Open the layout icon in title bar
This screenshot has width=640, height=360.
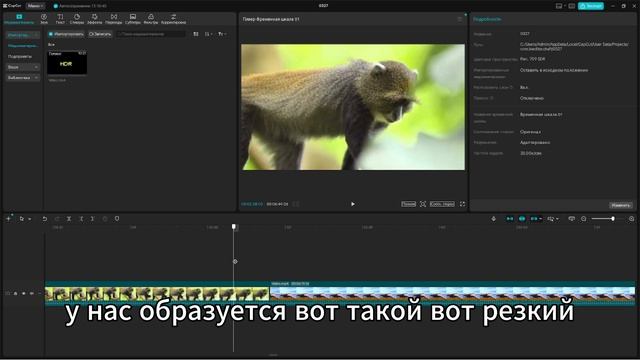pyautogui.click(x=559, y=6)
